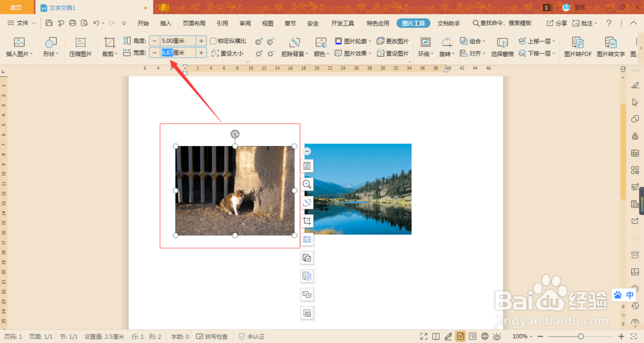Toggle full screen view in status bar
The image size is (644, 343).
(424, 337)
